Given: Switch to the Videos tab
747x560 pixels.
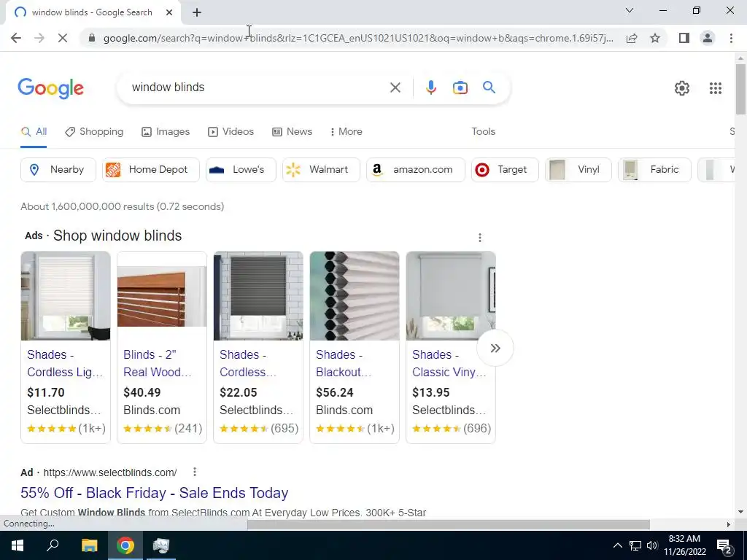Looking at the screenshot, I should [231, 132].
